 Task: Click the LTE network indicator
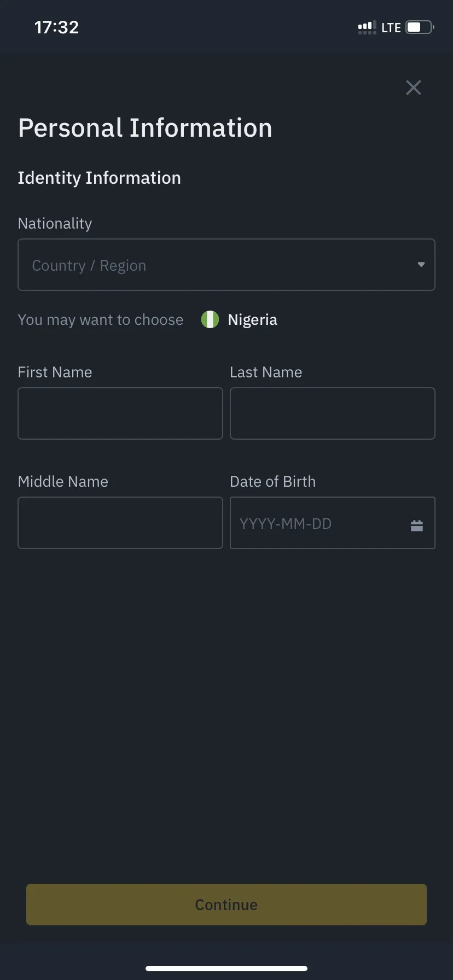[390, 27]
